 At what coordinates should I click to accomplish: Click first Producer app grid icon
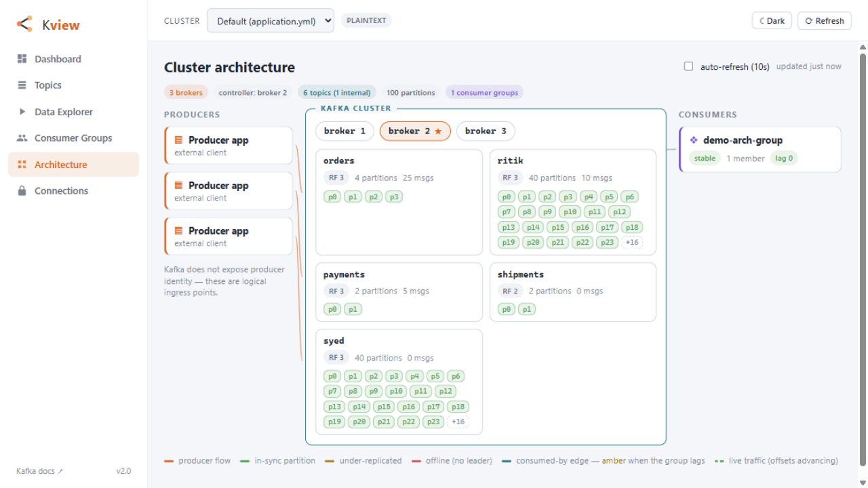click(x=179, y=140)
